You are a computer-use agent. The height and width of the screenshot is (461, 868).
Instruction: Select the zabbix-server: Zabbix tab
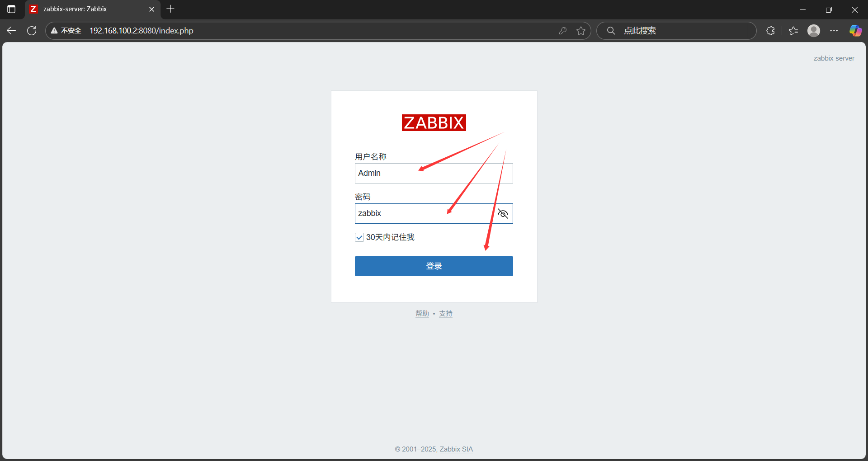[92, 9]
